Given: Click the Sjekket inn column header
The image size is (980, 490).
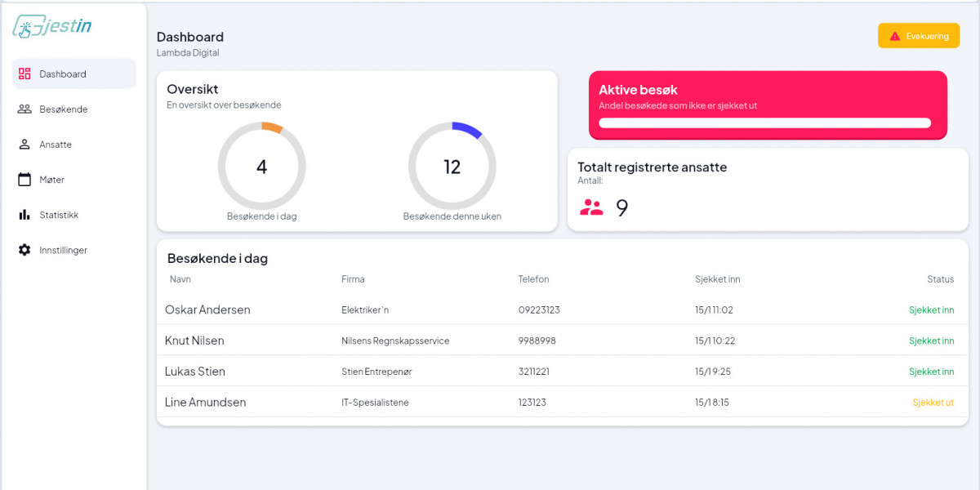Looking at the screenshot, I should (717, 279).
